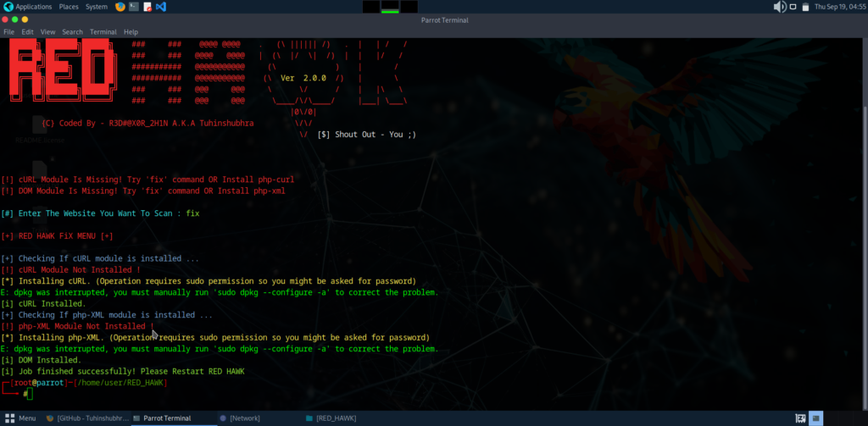The height and width of the screenshot is (426, 868).
Task: Click the 'RED HAWK FiX MENU' text
Action: tap(57, 236)
